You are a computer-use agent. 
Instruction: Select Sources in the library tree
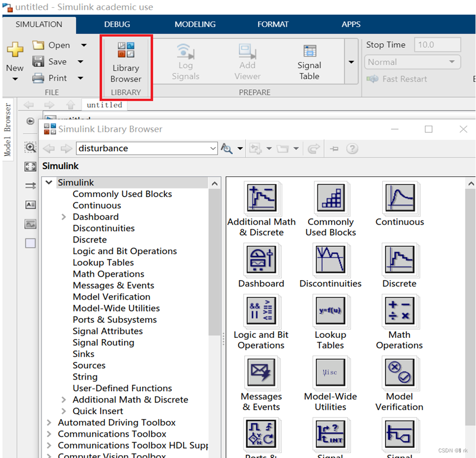coord(89,365)
